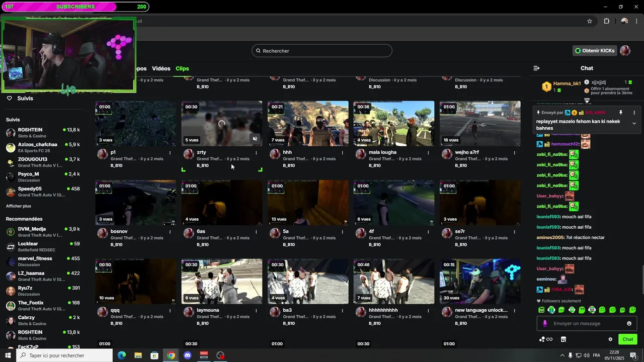
Task: Open the three-dot menu for clip mala lougha
Action: tap(428, 152)
